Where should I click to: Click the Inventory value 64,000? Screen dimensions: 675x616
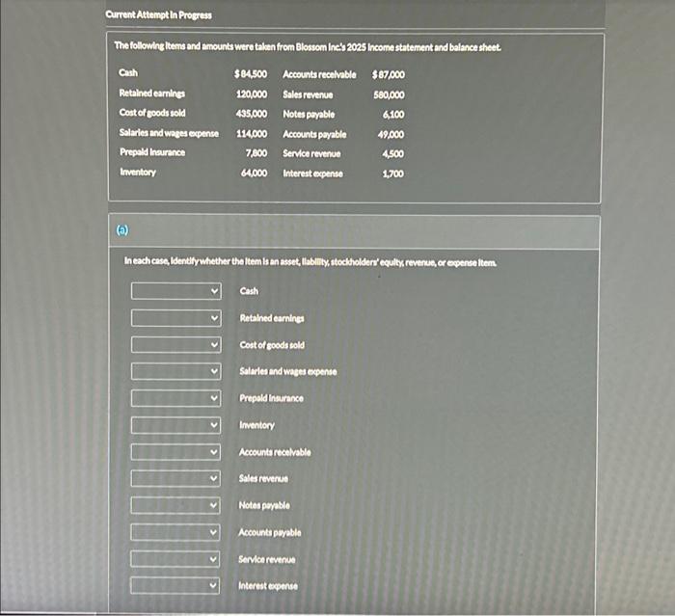[254, 174]
